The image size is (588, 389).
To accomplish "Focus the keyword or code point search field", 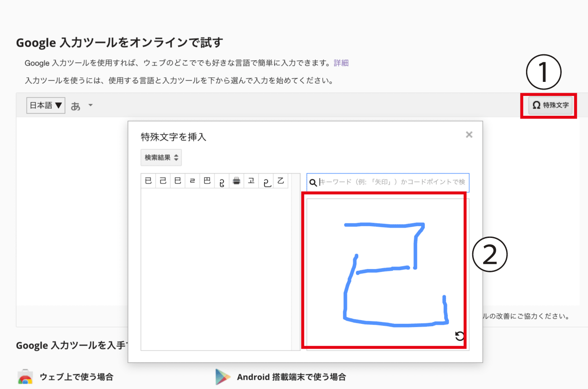I will (388, 182).
